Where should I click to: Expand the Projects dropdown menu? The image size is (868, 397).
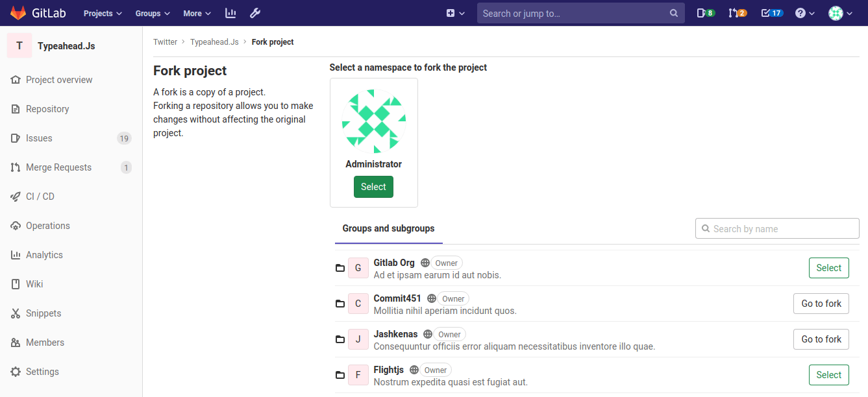103,13
